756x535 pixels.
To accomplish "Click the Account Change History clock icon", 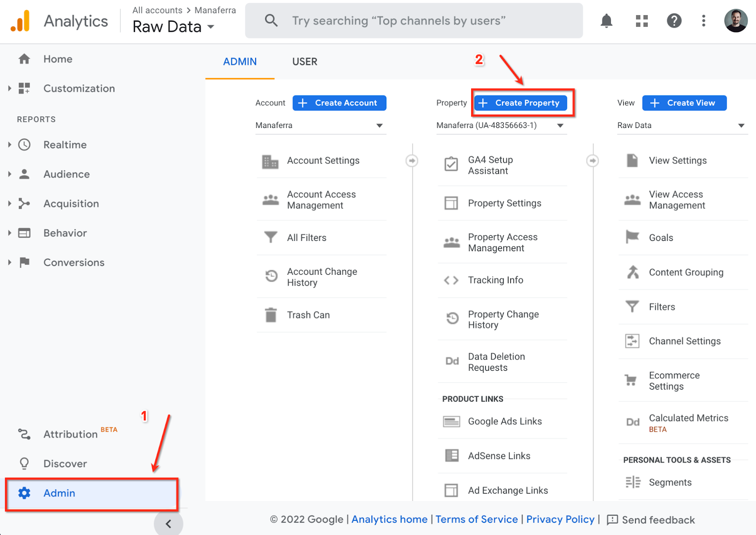I will coord(271,276).
